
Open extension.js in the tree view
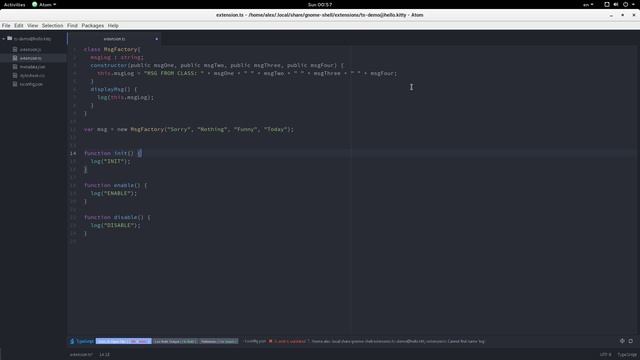(x=30, y=49)
